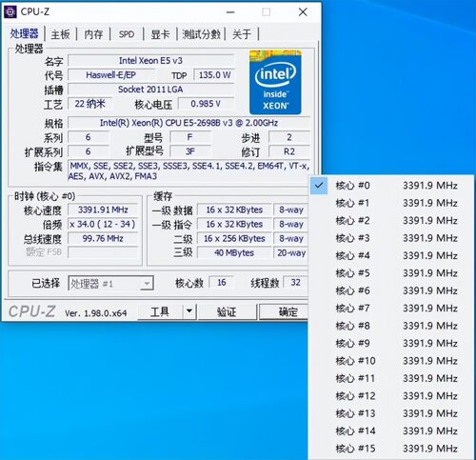476x460 pixels.
Task: Click the 99.76 MHz bus speed value
Action: [103, 238]
